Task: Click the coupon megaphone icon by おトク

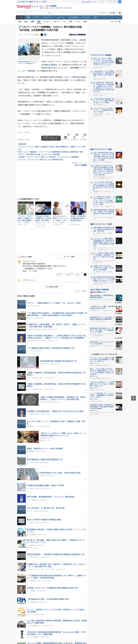Action: [47, 8]
